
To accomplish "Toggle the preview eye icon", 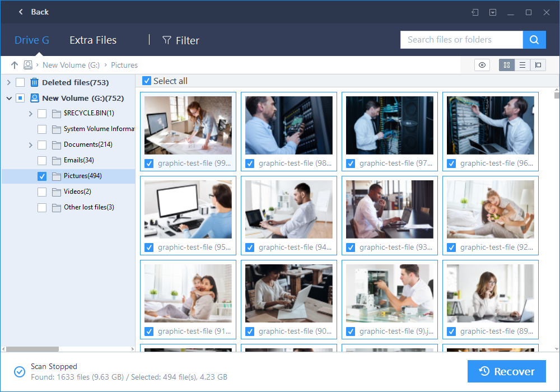I will click(482, 65).
